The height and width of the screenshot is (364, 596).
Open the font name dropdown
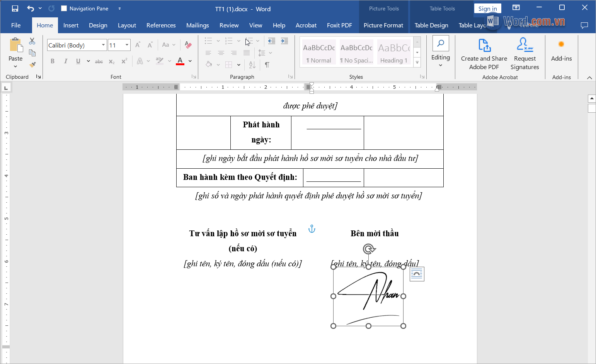click(x=103, y=45)
